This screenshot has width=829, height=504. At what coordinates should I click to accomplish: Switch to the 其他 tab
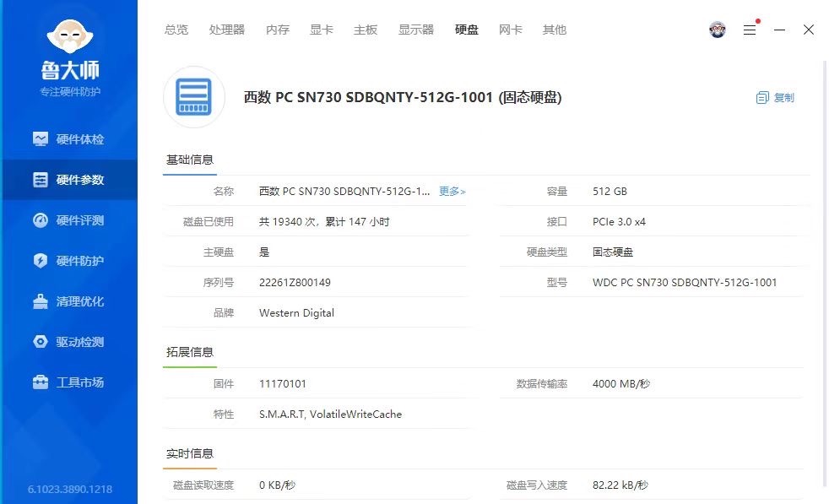coord(555,30)
